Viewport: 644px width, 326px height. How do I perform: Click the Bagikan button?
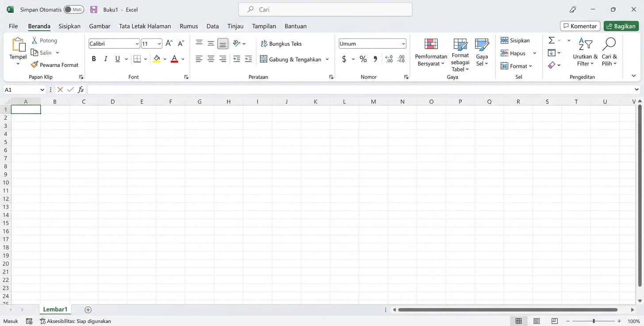(x=621, y=26)
